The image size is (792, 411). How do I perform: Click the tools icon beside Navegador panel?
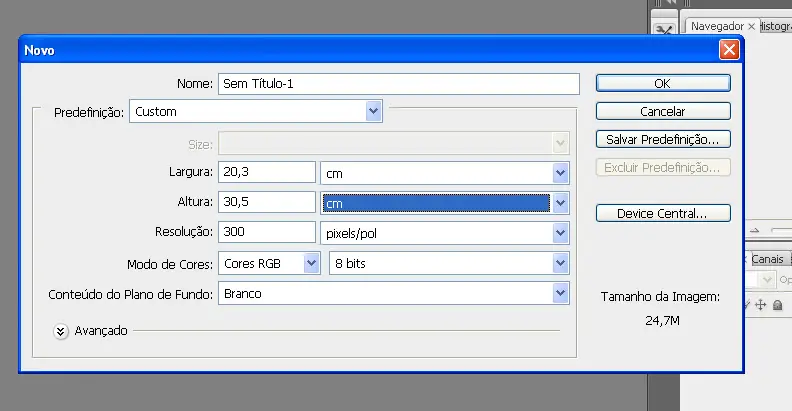pyautogui.click(x=665, y=29)
